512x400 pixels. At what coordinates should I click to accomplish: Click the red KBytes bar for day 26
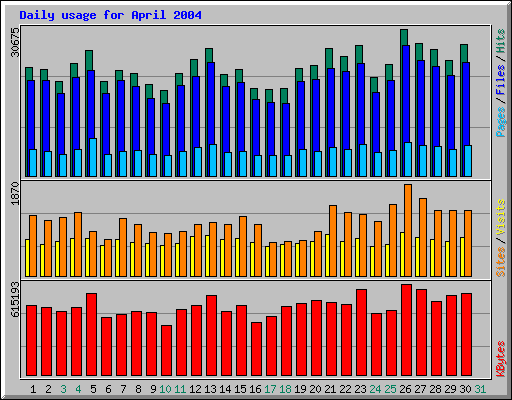[406, 330]
